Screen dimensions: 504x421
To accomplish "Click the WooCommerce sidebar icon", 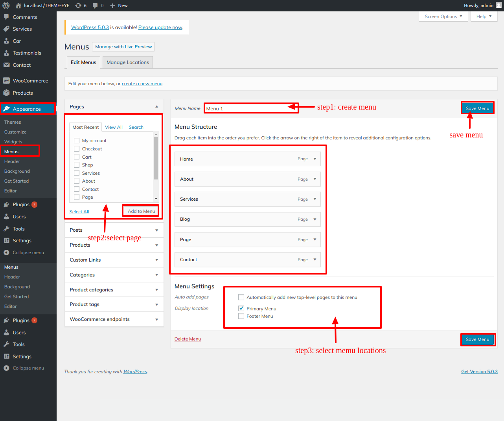I will (x=6, y=81).
